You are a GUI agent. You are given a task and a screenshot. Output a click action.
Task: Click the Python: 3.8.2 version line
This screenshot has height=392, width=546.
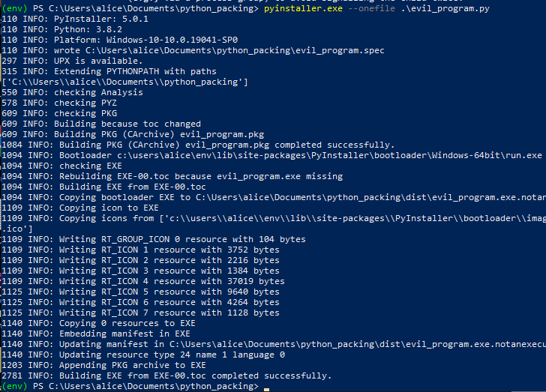[x=62, y=29]
